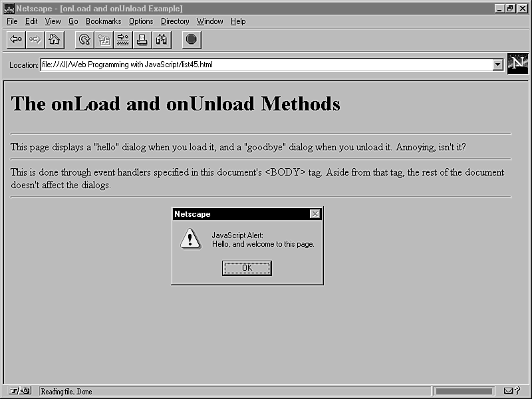The height and width of the screenshot is (399, 532).
Task: Click the Netscape N logo
Action: 518,64
